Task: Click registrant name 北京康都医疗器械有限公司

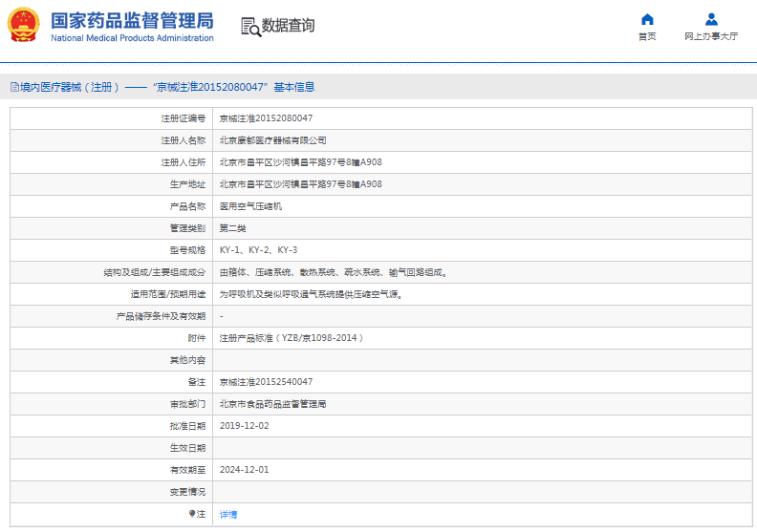Action: (x=272, y=140)
